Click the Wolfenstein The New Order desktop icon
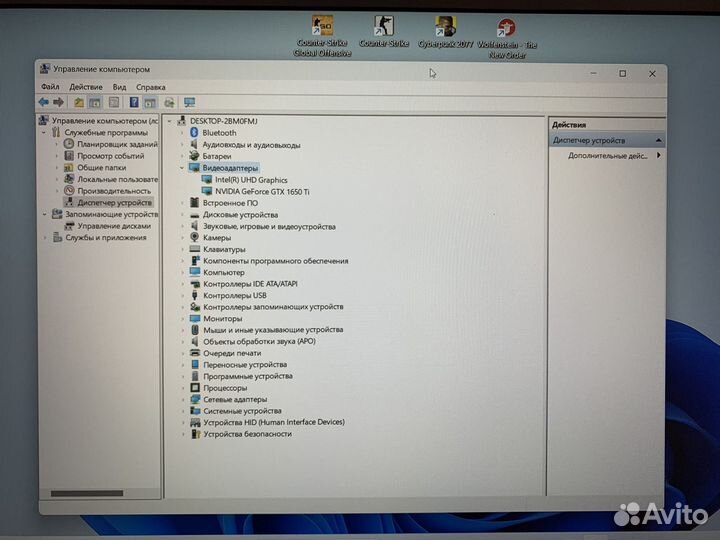 coord(507,28)
